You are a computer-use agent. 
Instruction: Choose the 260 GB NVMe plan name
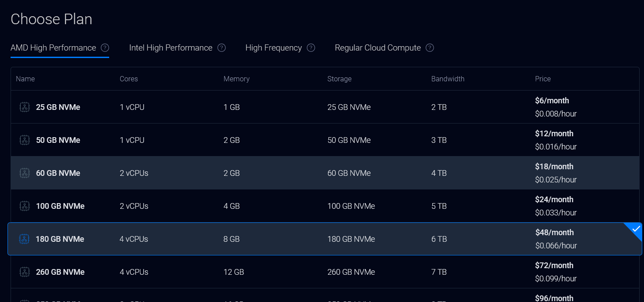[x=60, y=272]
